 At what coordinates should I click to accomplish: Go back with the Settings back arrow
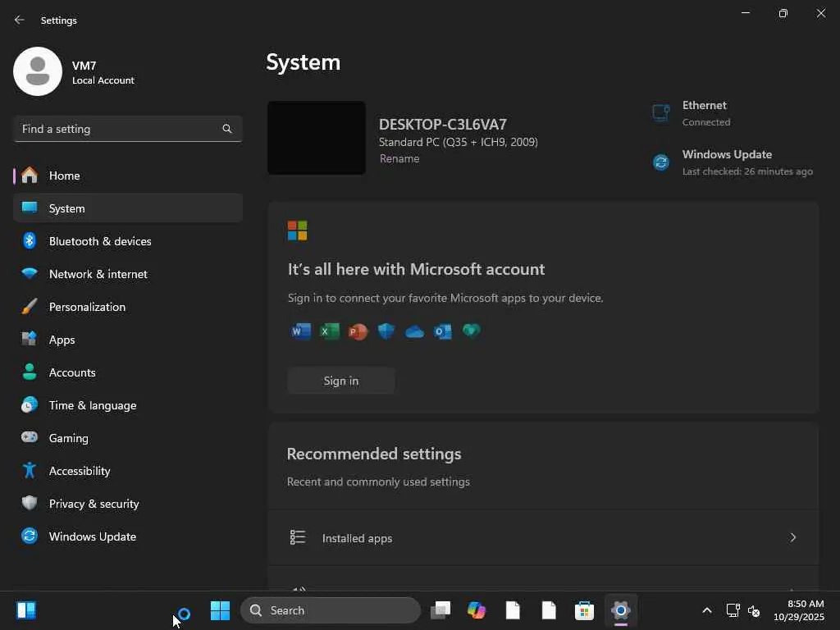point(20,20)
